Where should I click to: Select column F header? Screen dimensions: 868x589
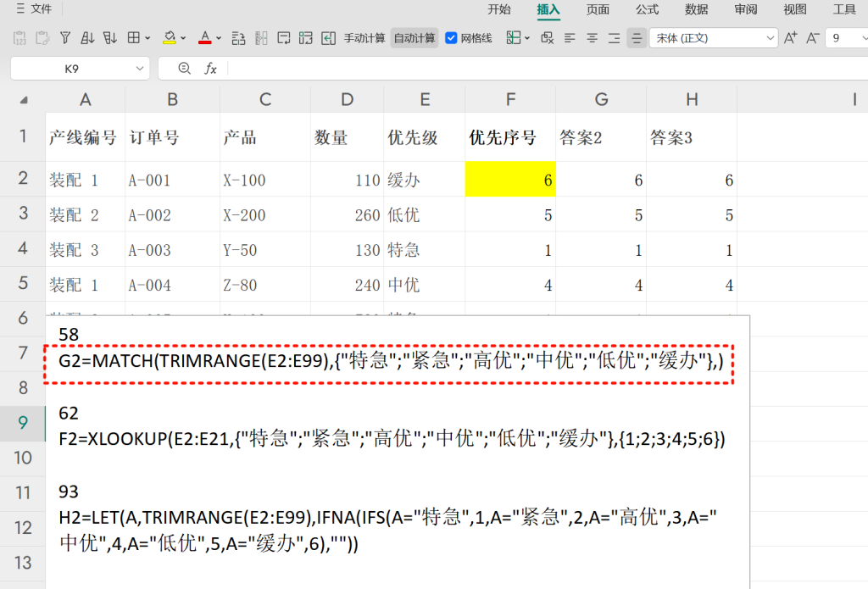pos(510,100)
